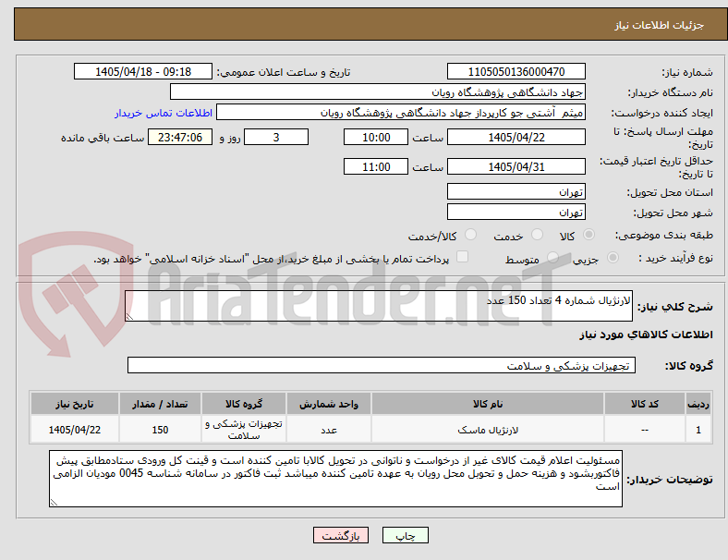Click the remaining days field showing 3

[x=276, y=137]
